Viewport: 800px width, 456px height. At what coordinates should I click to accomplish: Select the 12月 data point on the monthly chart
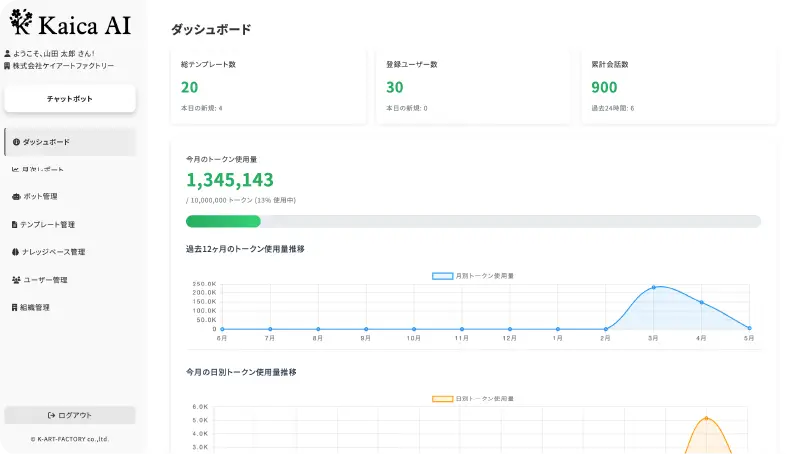coord(510,329)
